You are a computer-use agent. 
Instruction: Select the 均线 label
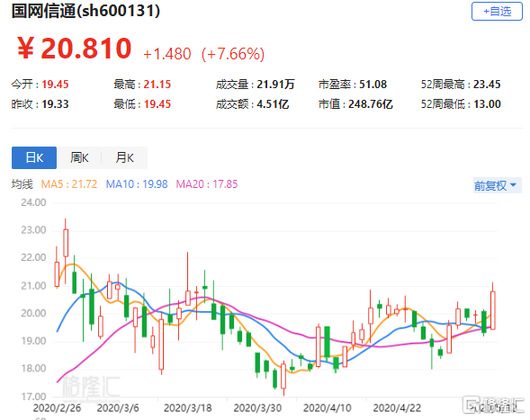(x=22, y=184)
